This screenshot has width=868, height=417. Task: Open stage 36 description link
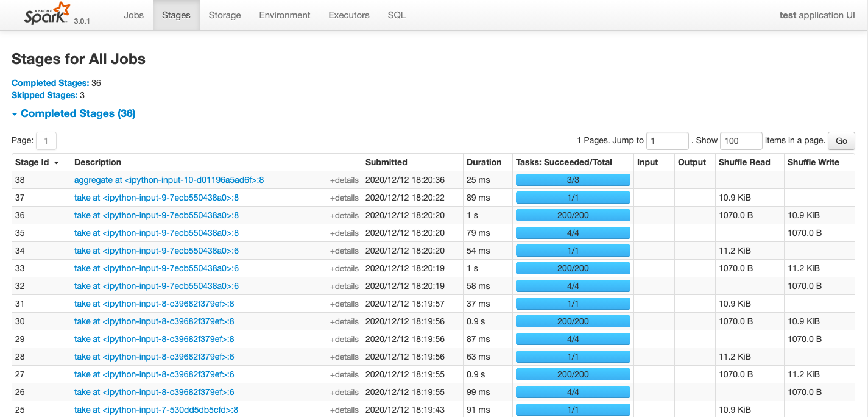click(157, 215)
